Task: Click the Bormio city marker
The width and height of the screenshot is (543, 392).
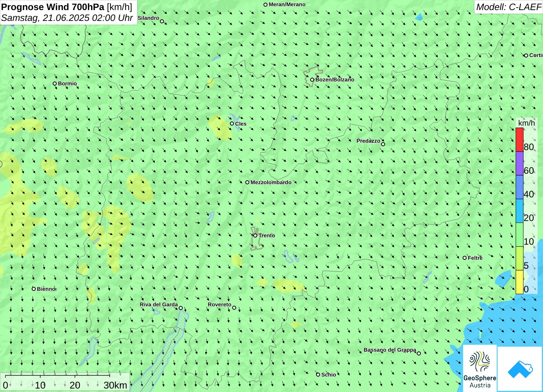Action: (55, 84)
